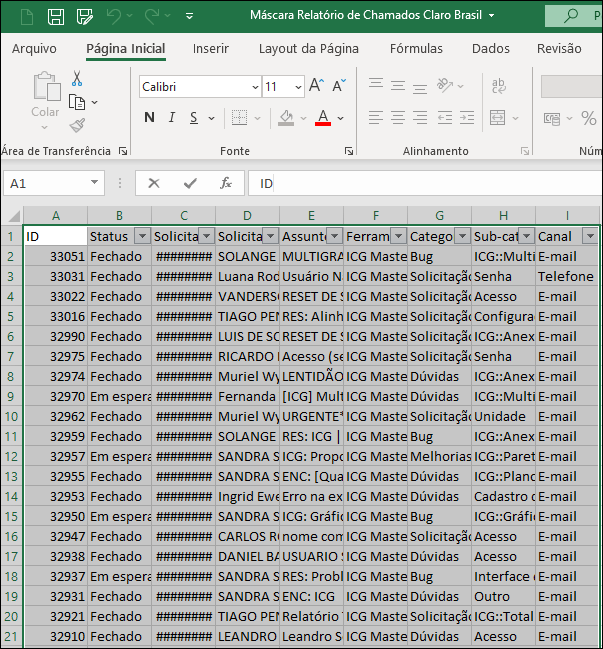Toggle bold (N) formatting

click(x=149, y=118)
